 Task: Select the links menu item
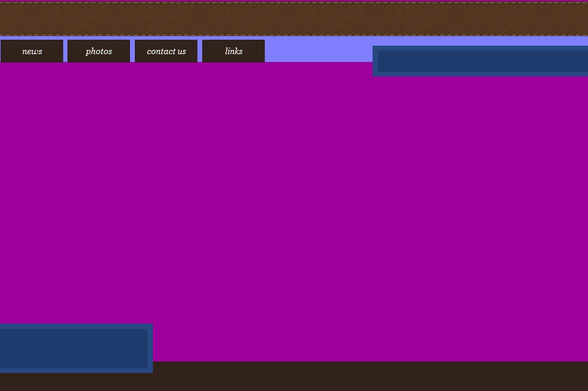[234, 51]
